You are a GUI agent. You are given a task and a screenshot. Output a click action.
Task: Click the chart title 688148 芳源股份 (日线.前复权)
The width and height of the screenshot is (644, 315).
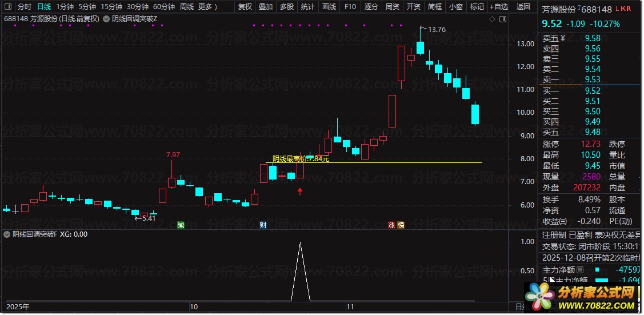coord(51,19)
